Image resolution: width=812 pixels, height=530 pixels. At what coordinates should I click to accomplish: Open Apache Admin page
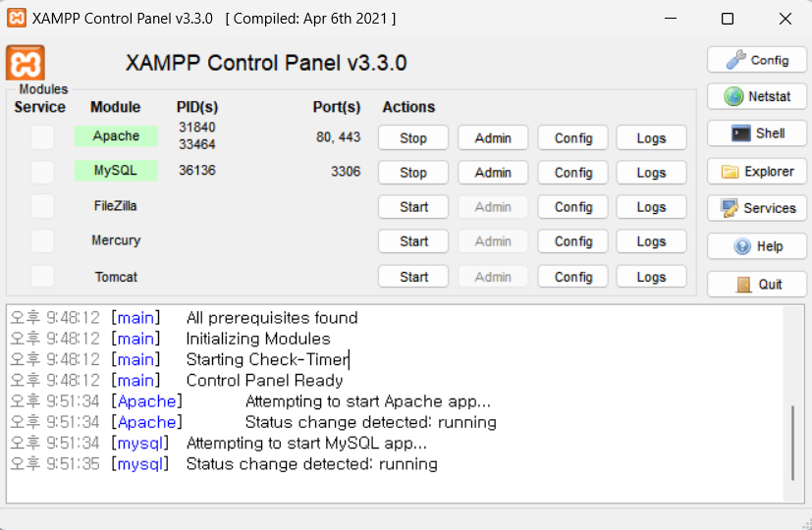click(x=493, y=137)
